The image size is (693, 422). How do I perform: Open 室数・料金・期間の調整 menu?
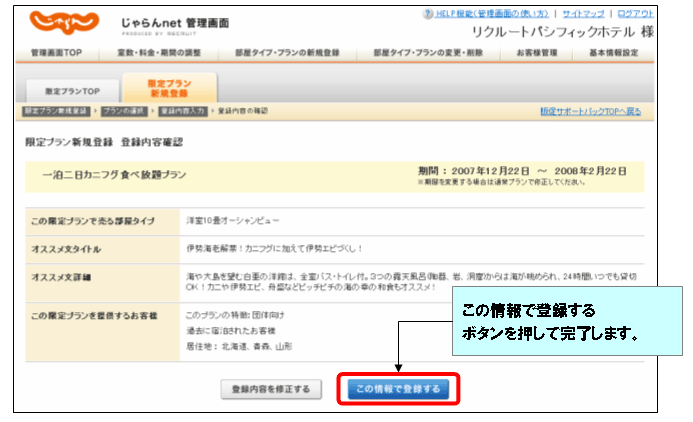[159, 53]
